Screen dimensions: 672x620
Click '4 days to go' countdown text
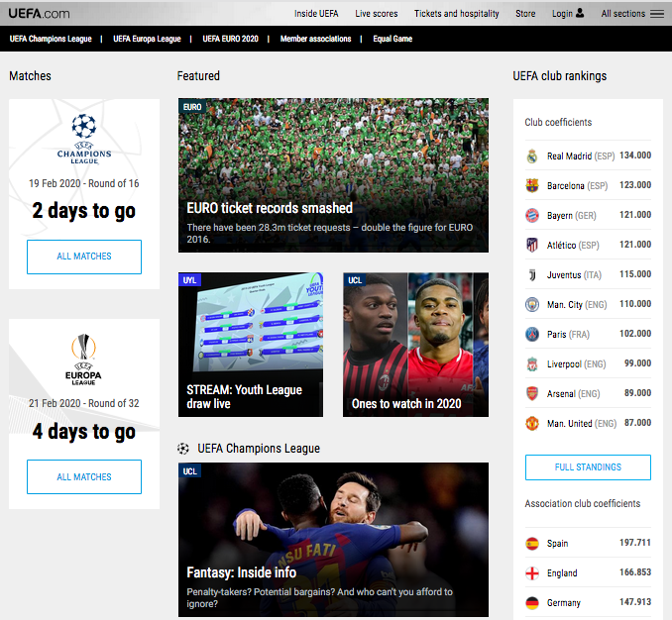[84, 432]
